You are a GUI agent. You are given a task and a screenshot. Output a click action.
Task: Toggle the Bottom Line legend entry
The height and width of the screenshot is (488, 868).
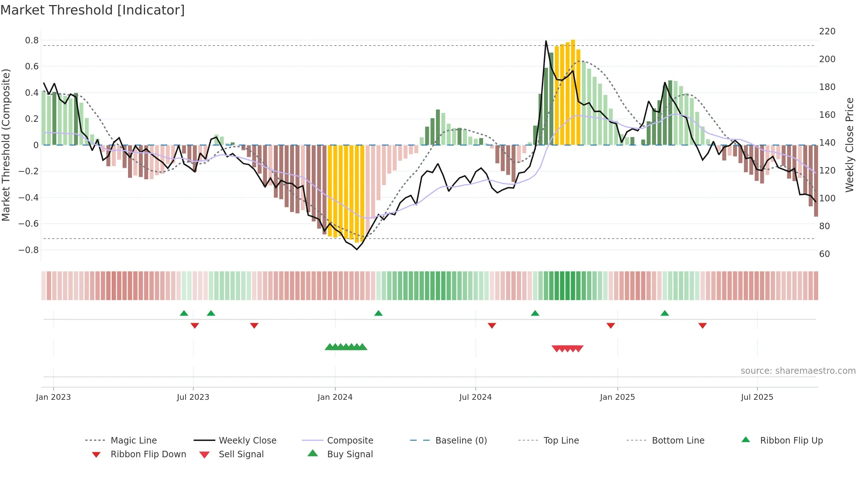(x=665, y=440)
